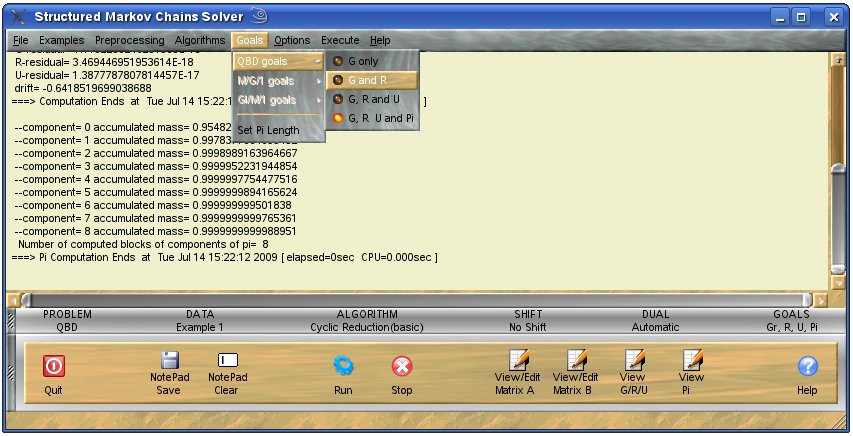This screenshot has width=853, height=436.
Task: Open the Preprocessing menu
Action: [x=130, y=40]
